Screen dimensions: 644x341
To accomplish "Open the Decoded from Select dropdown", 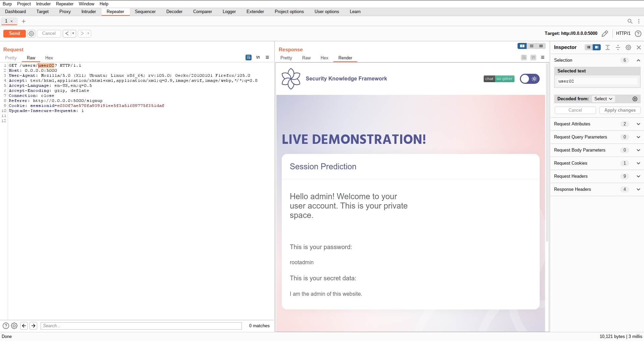I will [603, 99].
